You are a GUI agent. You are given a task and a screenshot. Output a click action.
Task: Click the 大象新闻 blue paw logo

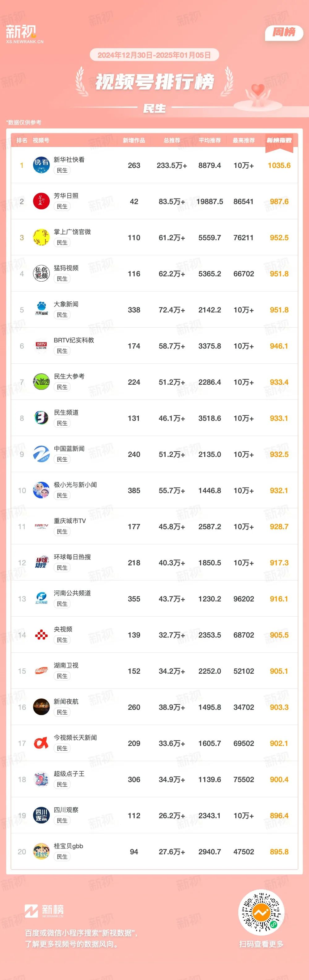(41, 310)
